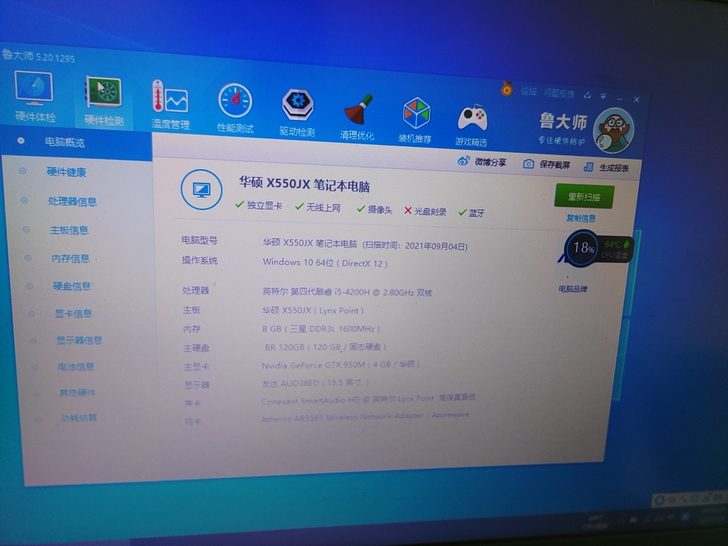
Task: Open the title bar dropdown menu arrow
Action: (603, 96)
